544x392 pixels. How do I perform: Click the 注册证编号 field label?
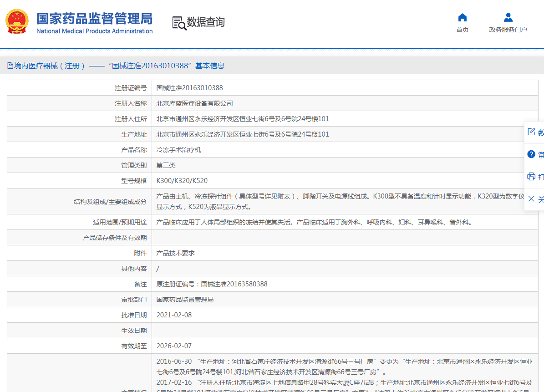point(131,88)
